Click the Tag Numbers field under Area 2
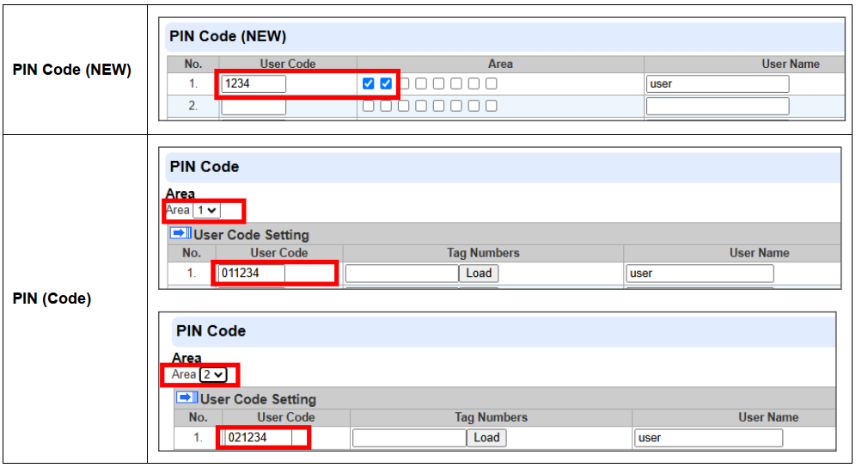 pos(409,437)
